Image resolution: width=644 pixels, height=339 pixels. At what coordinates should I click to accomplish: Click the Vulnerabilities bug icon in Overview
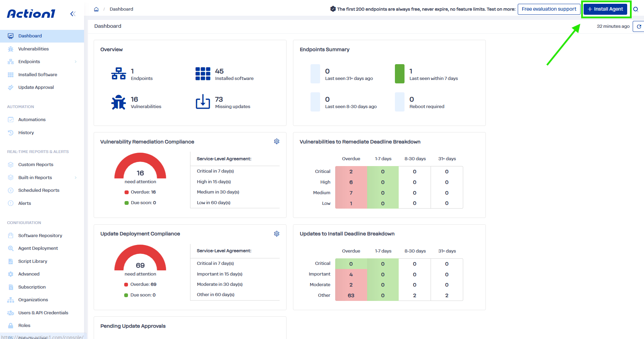(x=118, y=102)
